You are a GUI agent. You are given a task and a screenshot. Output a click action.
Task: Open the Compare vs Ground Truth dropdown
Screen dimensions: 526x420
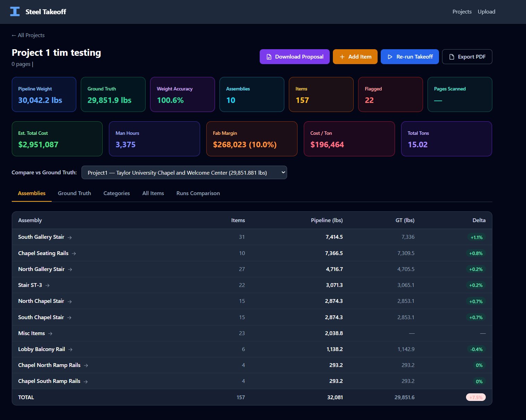184,173
